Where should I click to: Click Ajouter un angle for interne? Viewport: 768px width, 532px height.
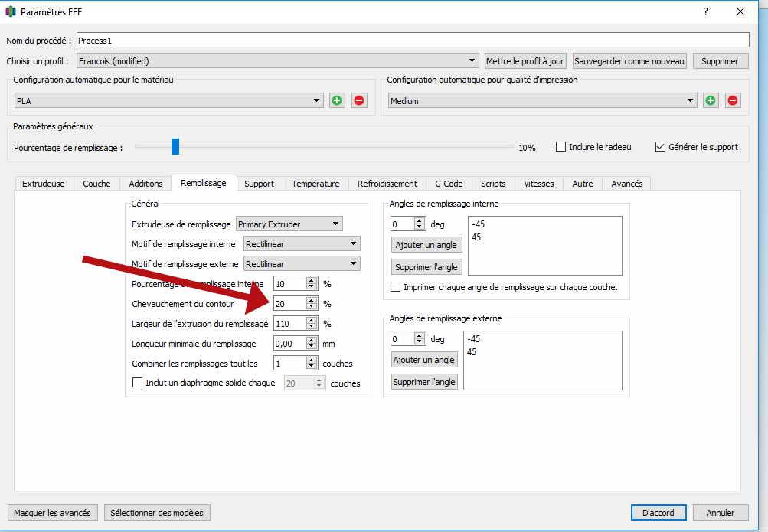[426, 245]
